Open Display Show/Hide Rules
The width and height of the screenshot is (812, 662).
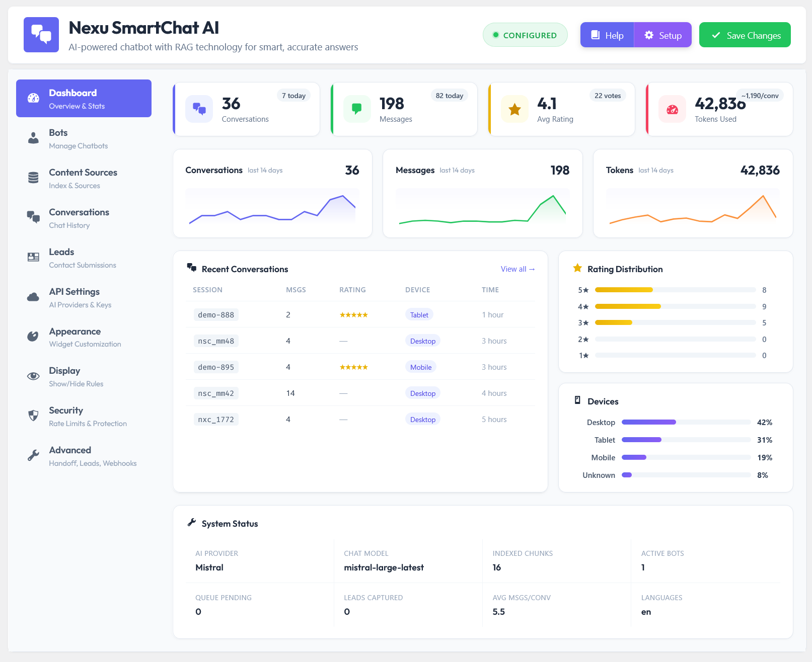[x=84, y=376]
